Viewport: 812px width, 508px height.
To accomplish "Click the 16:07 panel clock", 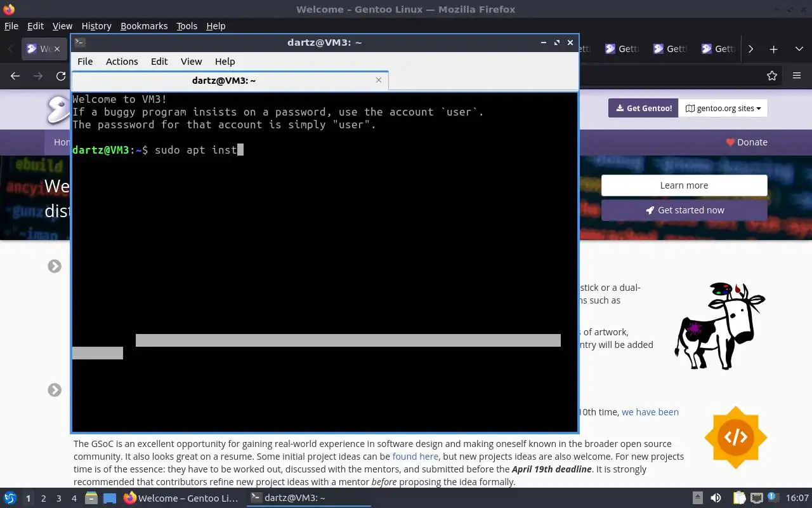I will click(x=797, y=498).
